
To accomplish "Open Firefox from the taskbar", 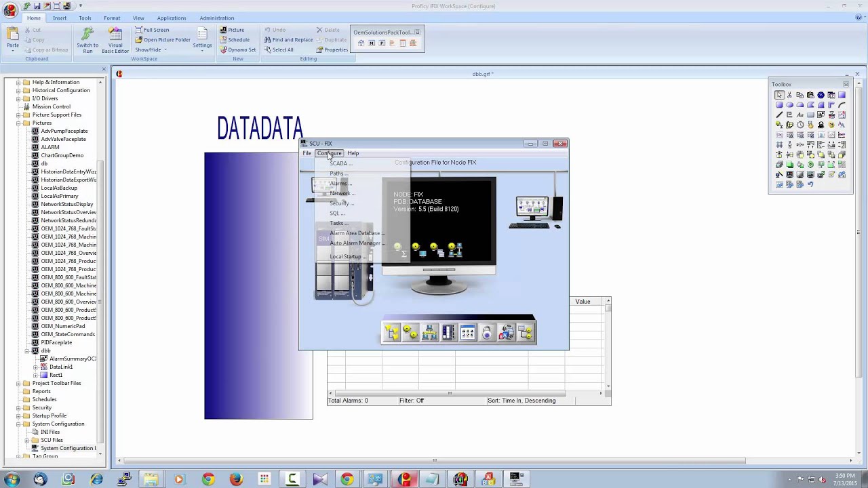I will click(x=236, y=479).
